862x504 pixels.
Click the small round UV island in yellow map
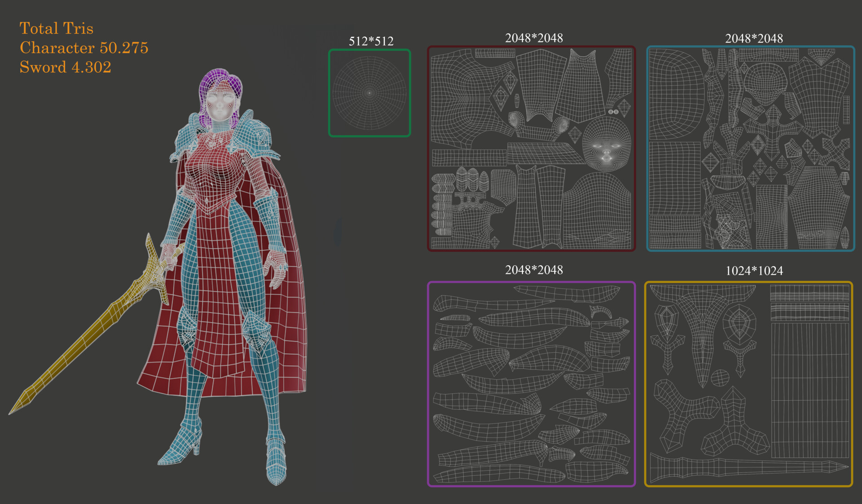720,378
